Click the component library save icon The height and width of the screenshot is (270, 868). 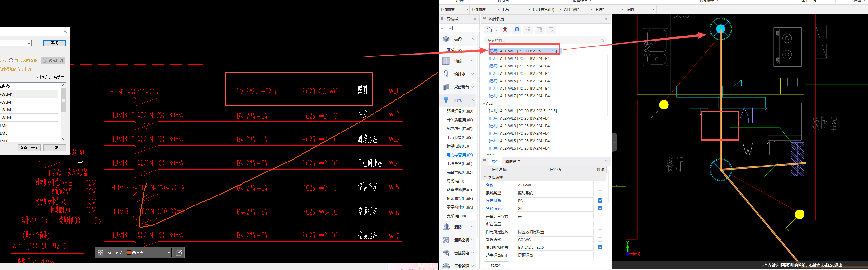pyautogui.click(x=539, y=30)
